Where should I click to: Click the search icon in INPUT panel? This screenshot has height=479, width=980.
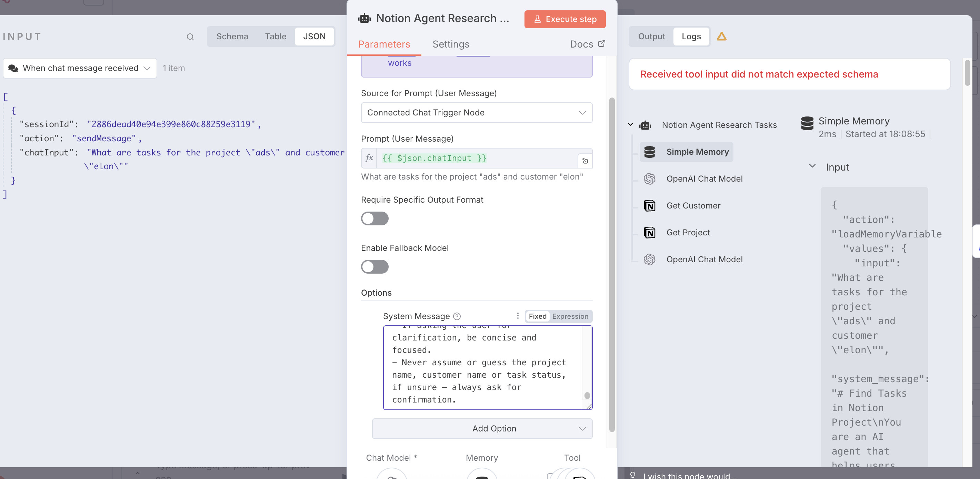click(190, 37)
